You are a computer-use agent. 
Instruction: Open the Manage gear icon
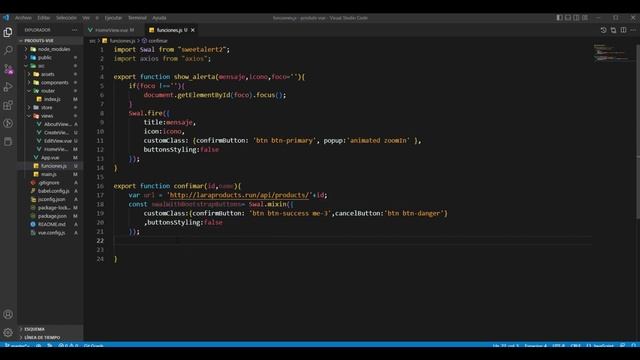pyautogui.click(x=8, y=333)
